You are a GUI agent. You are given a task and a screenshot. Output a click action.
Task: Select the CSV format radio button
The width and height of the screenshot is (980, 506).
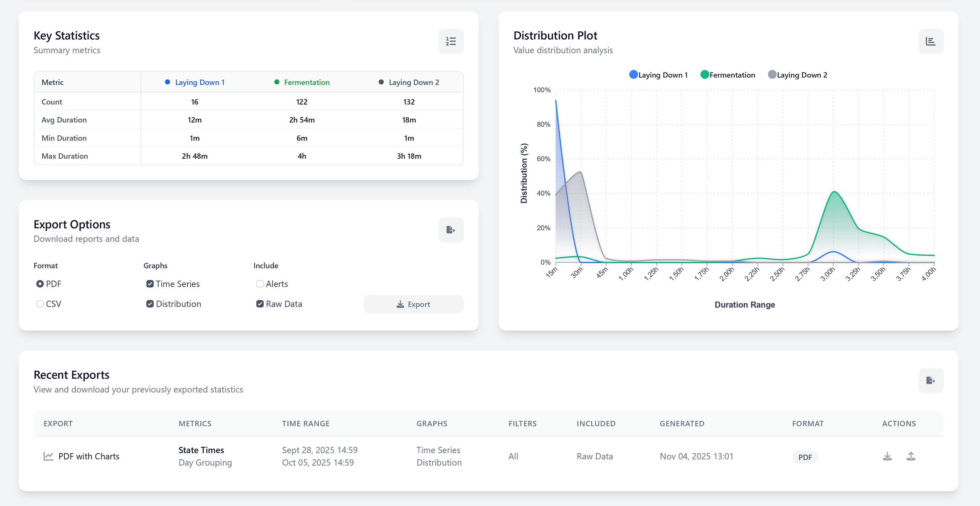point(40,304)
